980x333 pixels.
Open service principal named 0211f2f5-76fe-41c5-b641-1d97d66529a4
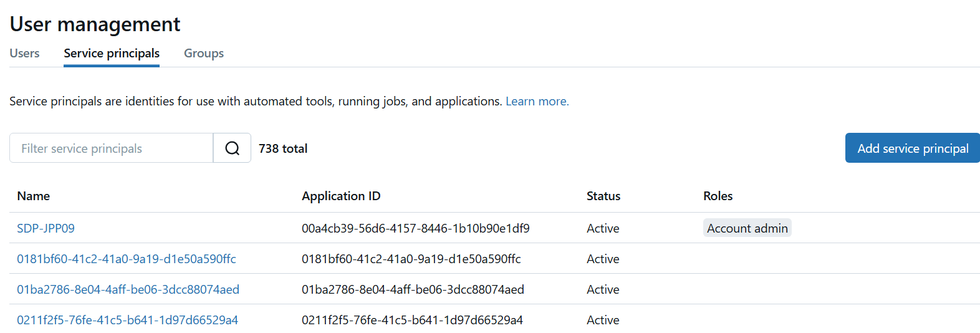(127, 320)
